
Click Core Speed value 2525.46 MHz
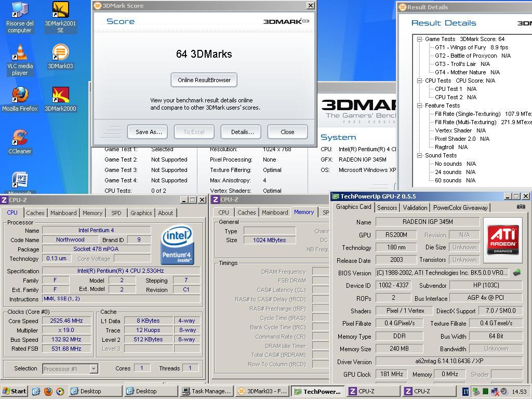66,321
